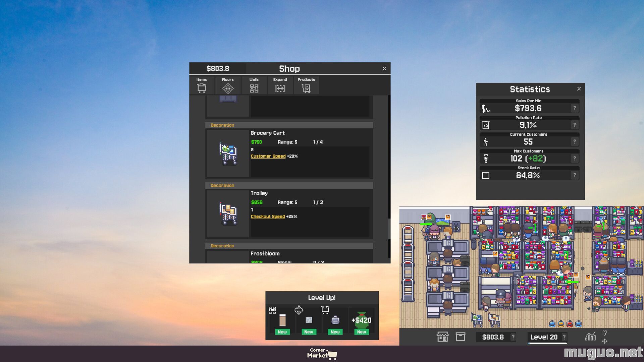Close the Statistics panel
This screenshot has height=362, width=644.
[579, 89]
